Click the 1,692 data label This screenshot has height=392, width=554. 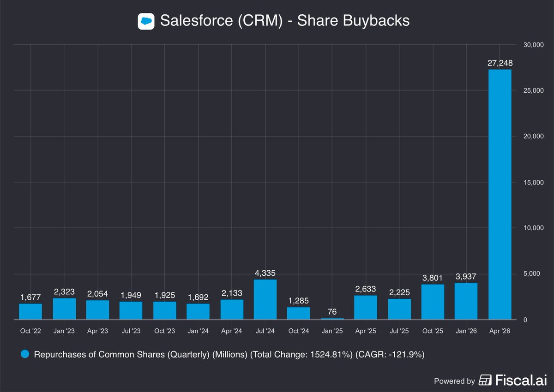point(198,297)
